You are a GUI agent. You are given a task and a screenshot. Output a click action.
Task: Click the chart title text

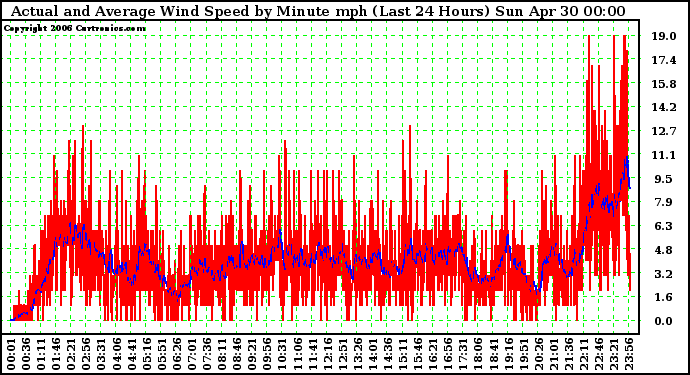coord(318,11)
